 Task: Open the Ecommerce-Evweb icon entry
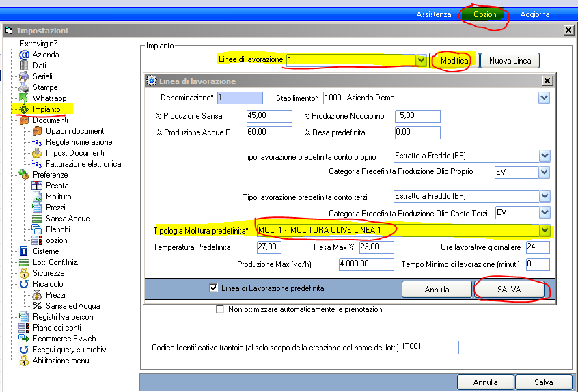pos(24,339)
